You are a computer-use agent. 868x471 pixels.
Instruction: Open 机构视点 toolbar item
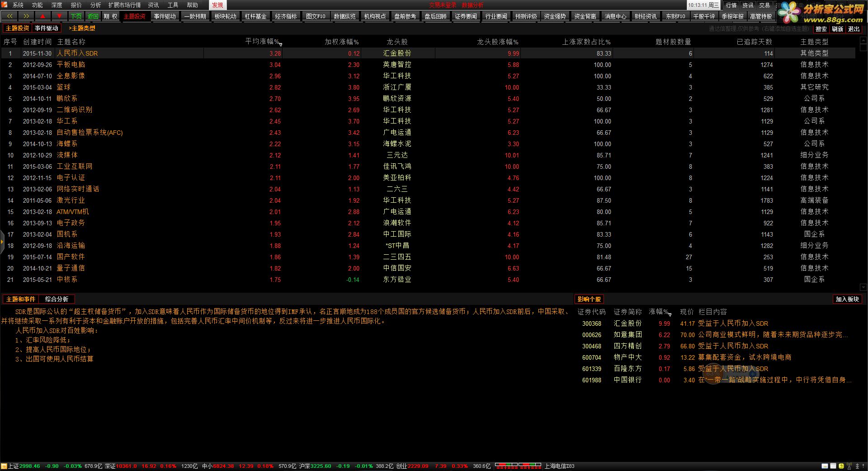(x=375, y=16)
